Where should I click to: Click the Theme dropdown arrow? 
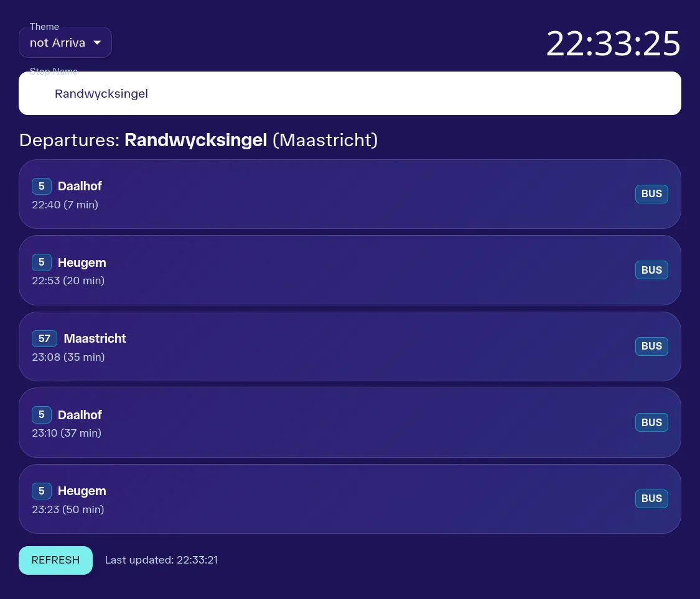pyautogui.click(x=97, y=43)
